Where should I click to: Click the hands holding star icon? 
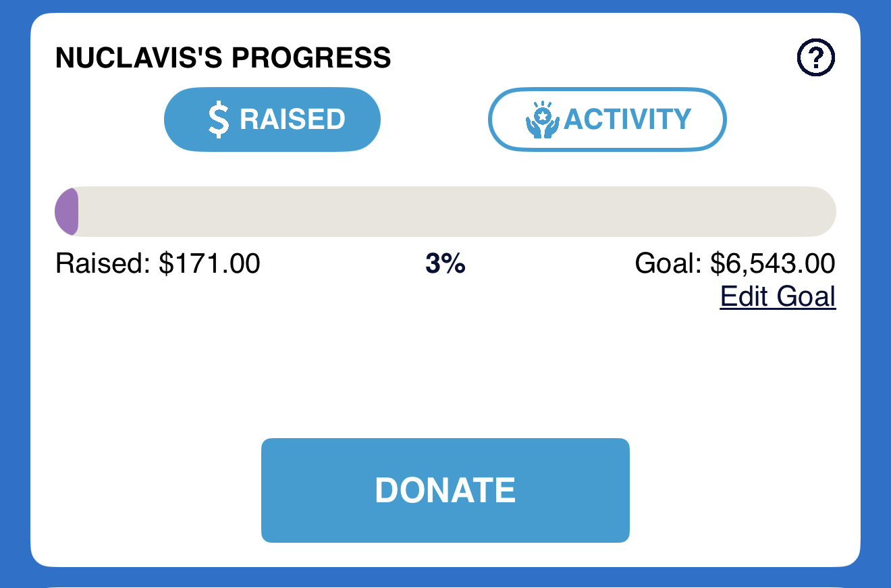tap(542, 120)
